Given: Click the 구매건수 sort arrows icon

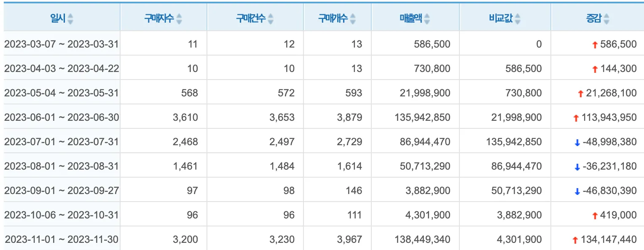Looking at the screenshot, I should 271,19.
